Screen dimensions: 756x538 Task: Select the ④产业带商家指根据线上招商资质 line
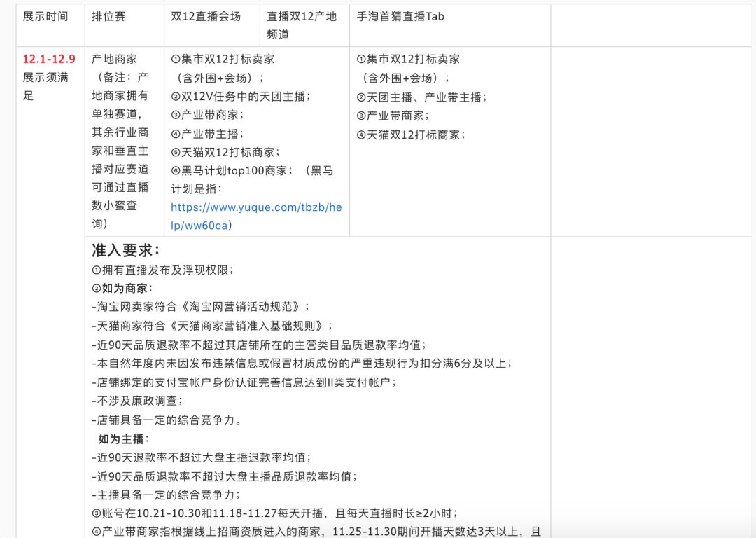coord(316,532)
